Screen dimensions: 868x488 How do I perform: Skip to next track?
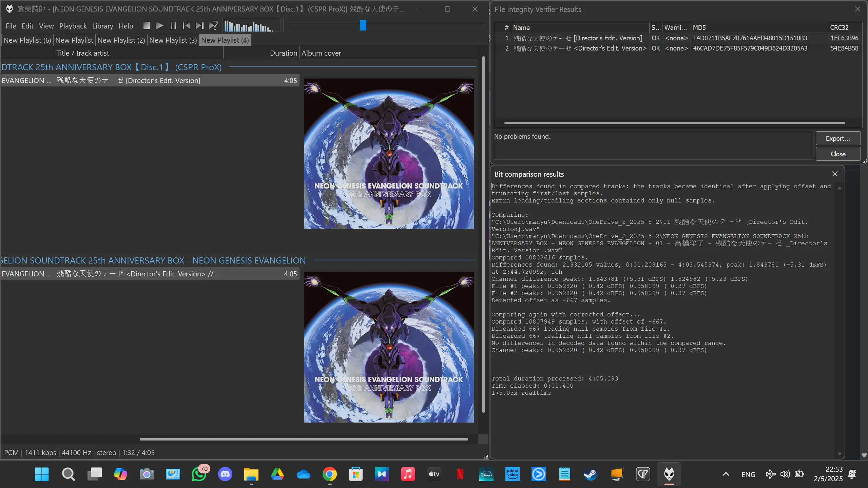pos(199,25)
